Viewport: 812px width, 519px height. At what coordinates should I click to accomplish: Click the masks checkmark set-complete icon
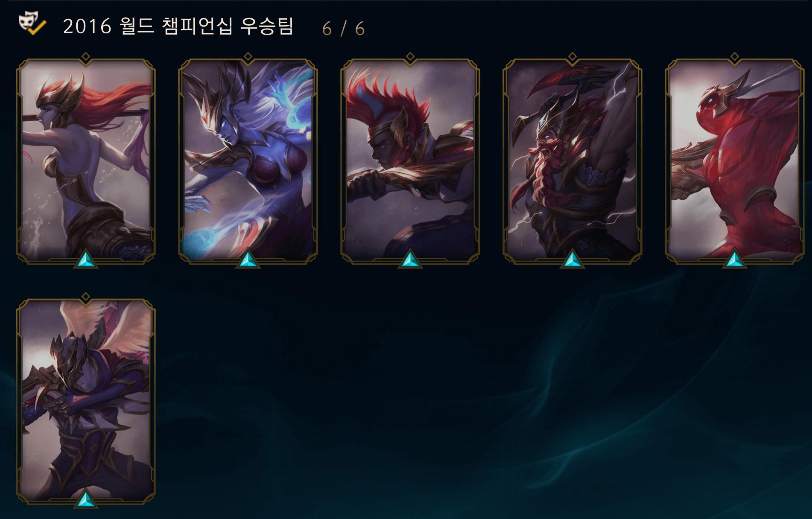coord(32,23)
